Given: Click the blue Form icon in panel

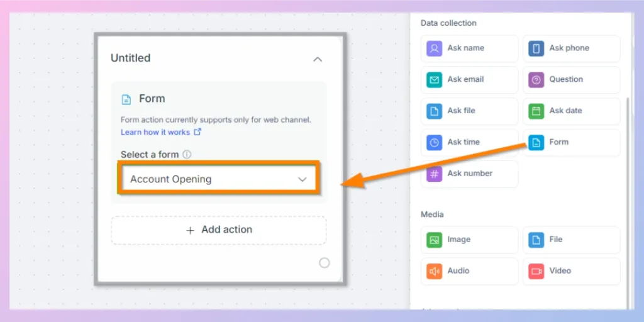Looking at the screenshot, I should tap(536, 143).
